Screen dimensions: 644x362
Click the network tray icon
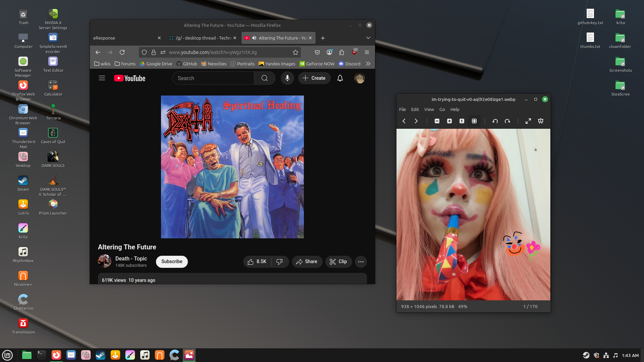(606, 355)
